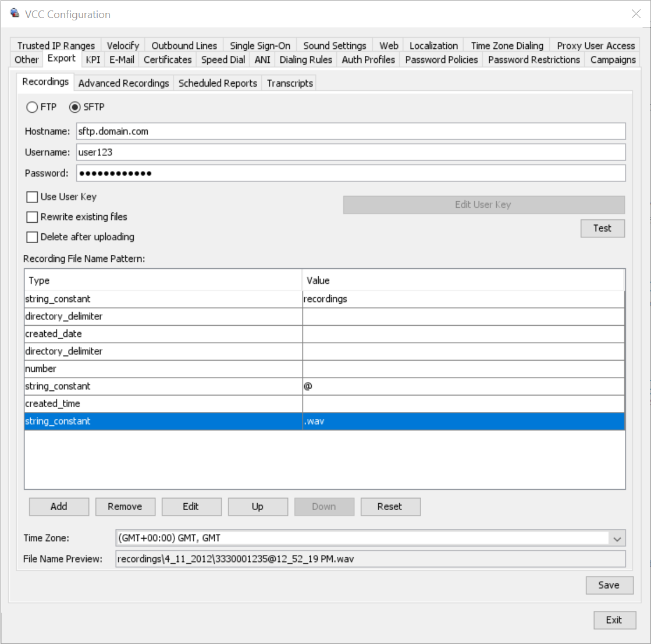The width and height of the screenshot is (651, 644).
Task: Select the SFTP radio button
Action: click(75, 108)
